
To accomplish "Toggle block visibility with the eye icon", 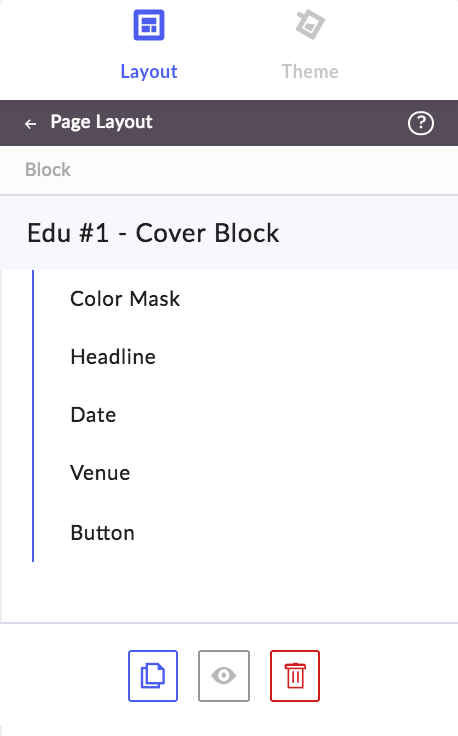I will click(x=224, y=676).
